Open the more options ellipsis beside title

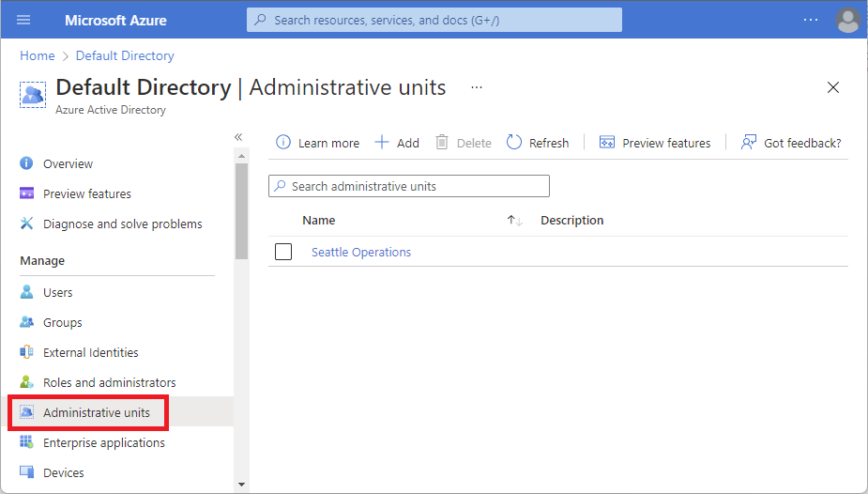[477, 87]
